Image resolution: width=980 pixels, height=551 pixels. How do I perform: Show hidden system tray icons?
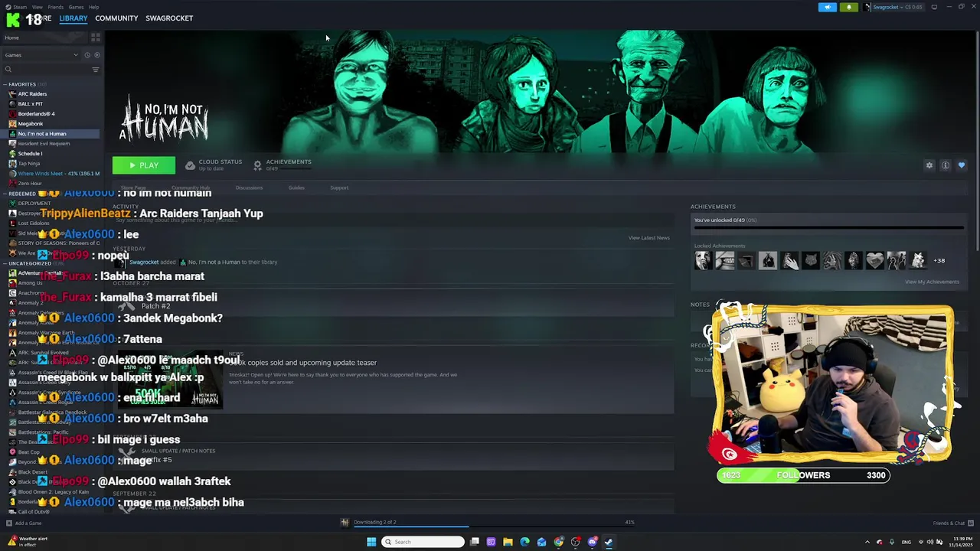tap(867, 542)
